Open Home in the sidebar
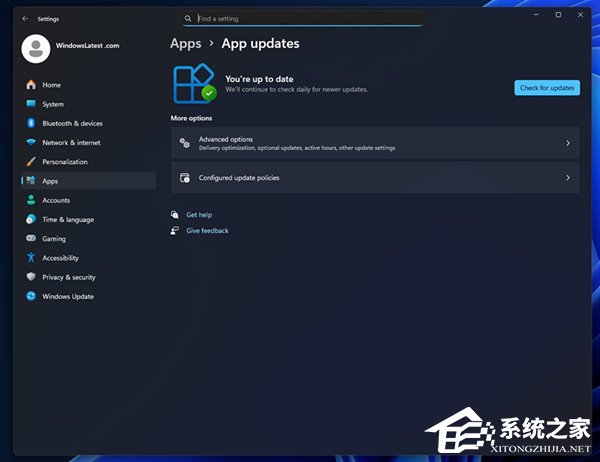The image size is (600, 462). click(x=89, y=85)
